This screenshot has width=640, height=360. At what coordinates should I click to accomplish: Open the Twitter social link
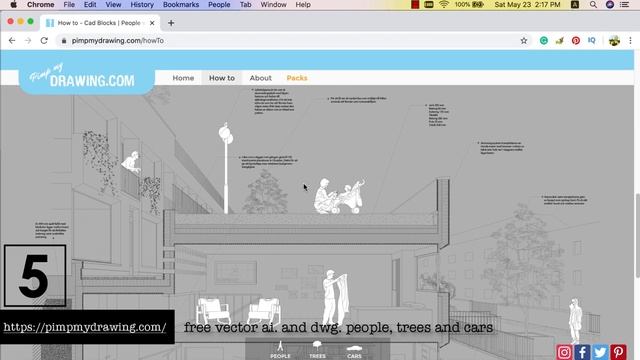point(600,352)
